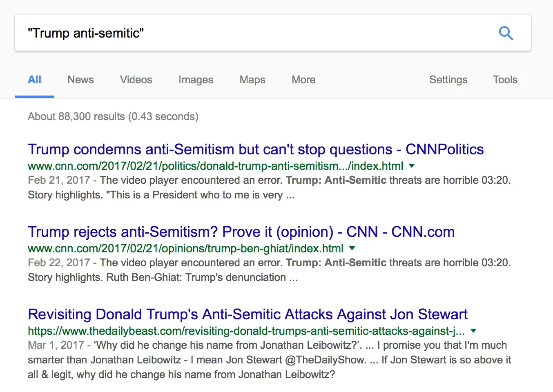Click the green thedailybeast.com URL text
This screenshot has width=553, height=392.
pyautogui.click(x=246, y=331)
